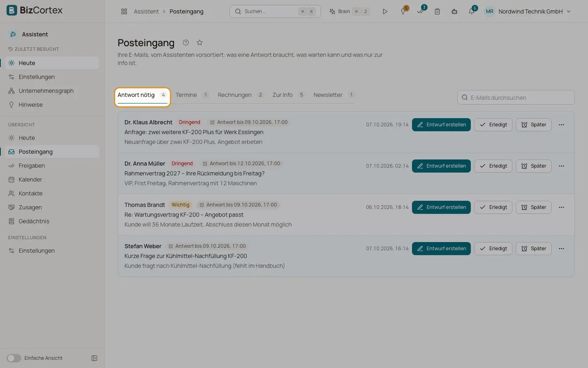
Task: Snooze Thomas Brandt email with Später
Action: pyautogui.click(x=533, y=207)
